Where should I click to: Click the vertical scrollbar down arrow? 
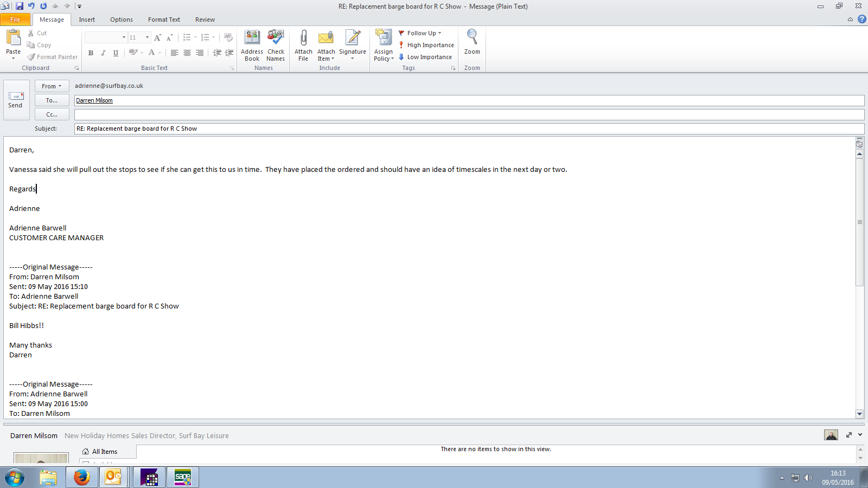[x=859, y=414]
